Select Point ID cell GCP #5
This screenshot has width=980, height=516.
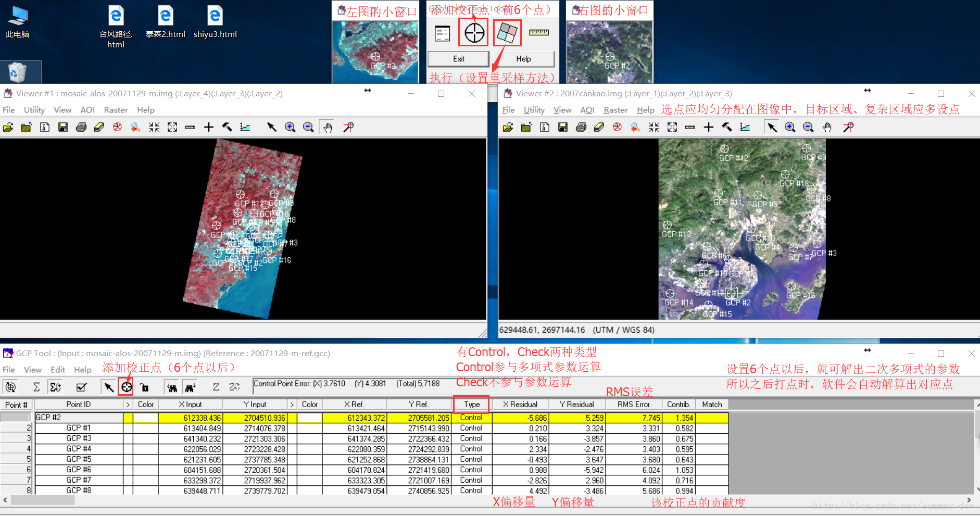(x=79, y=459)
